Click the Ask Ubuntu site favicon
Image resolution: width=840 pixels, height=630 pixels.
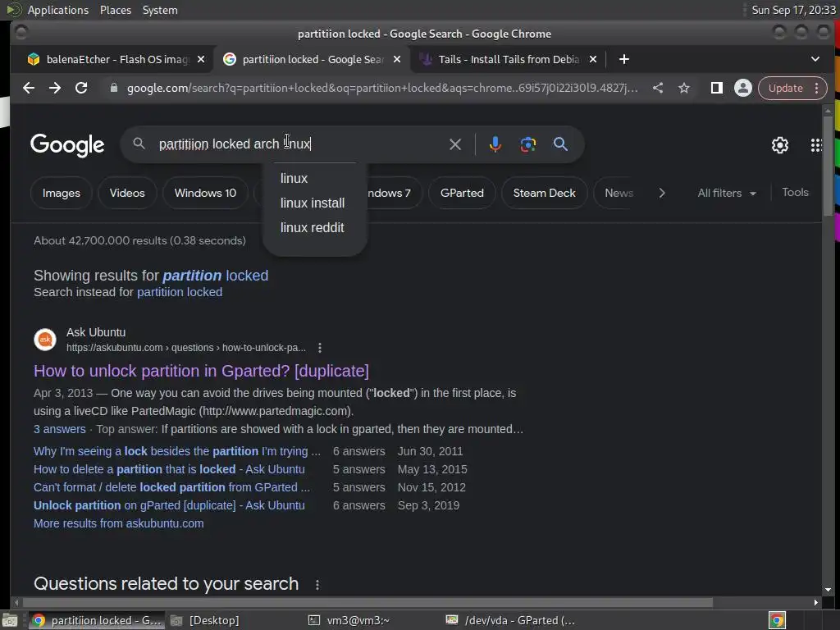tap(45, 340)
